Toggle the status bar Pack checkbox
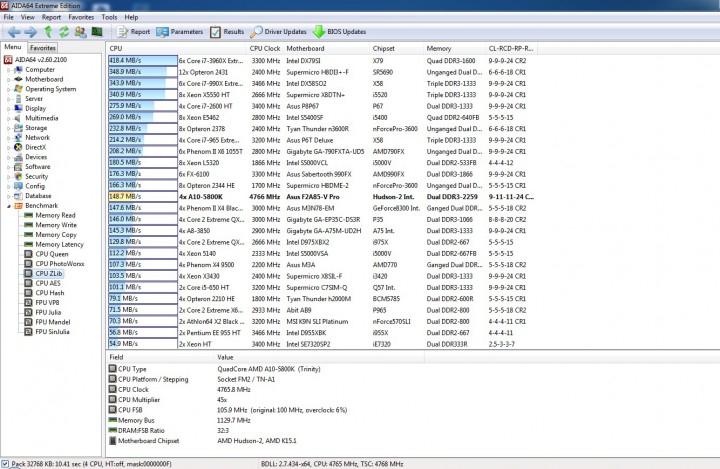 tap(5, 464)
